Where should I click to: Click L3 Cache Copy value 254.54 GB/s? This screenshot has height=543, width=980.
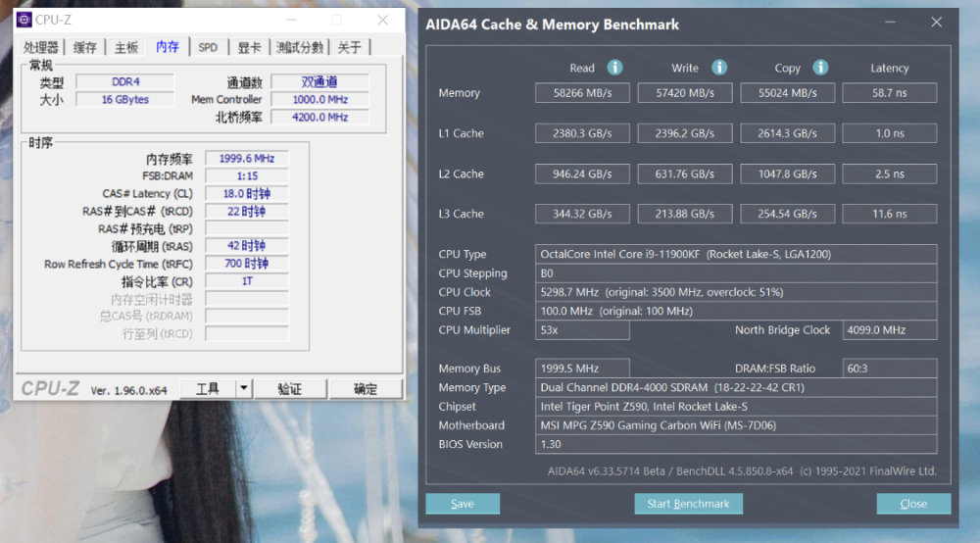(788, 214)
